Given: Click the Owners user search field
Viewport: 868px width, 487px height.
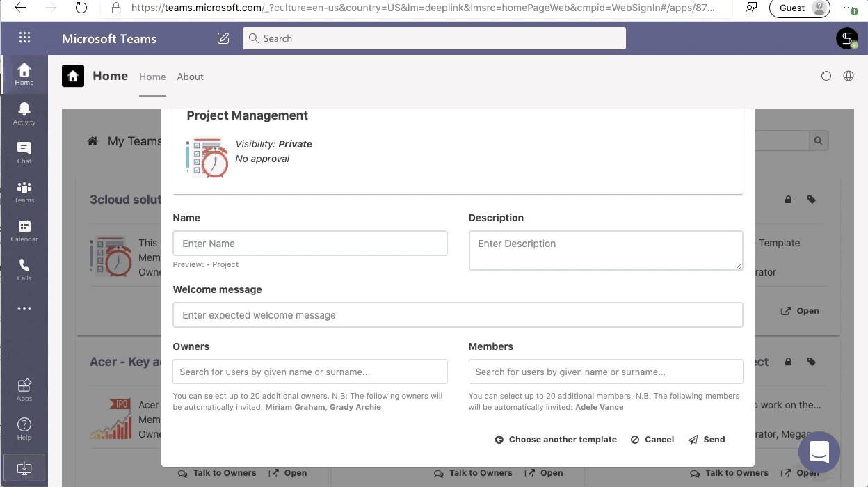Looking at the screenshot, I should tap(310, 372).
